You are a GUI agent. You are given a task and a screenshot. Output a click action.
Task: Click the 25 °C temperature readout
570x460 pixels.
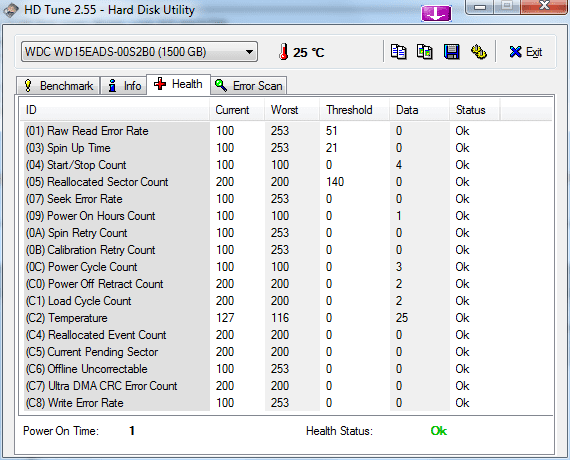(309, 52)
